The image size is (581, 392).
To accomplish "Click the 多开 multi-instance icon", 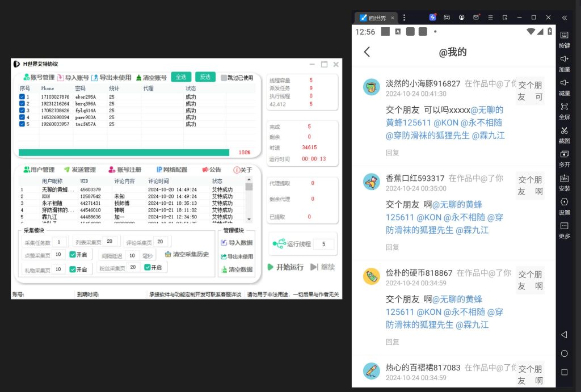I will tap(564, 155).
